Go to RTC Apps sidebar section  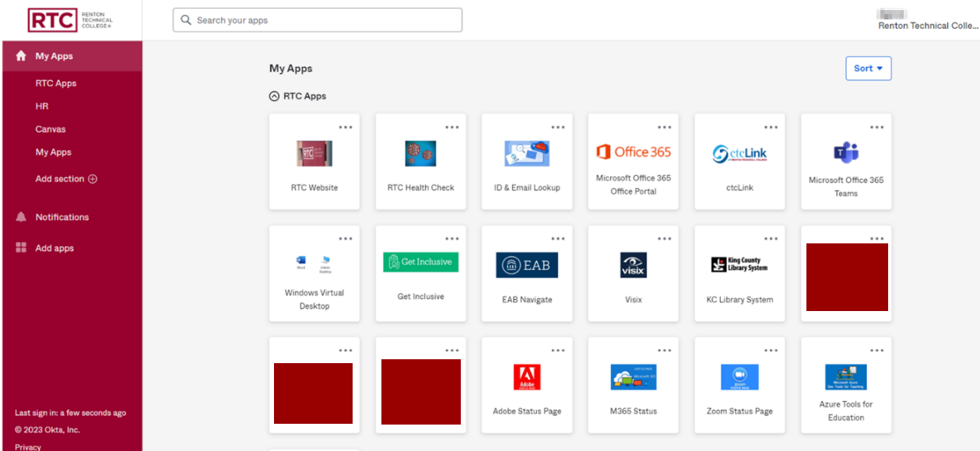(x=56, y=83)
